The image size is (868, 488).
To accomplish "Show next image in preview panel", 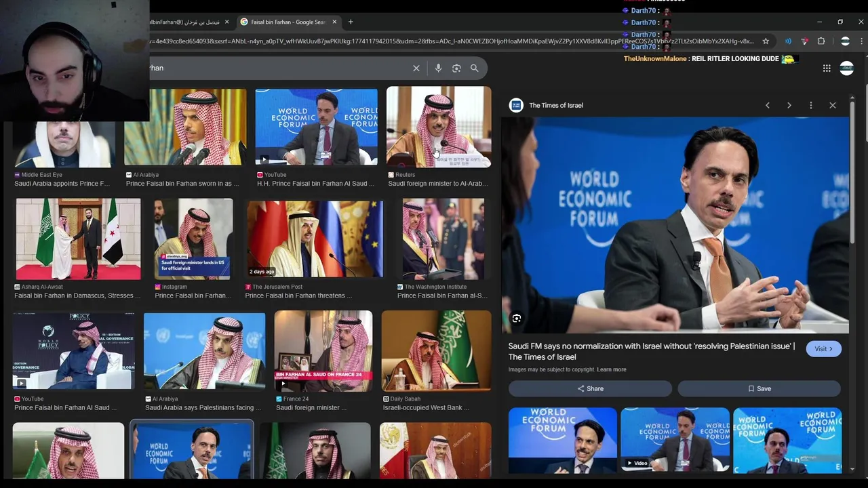I will click(789, 105).
